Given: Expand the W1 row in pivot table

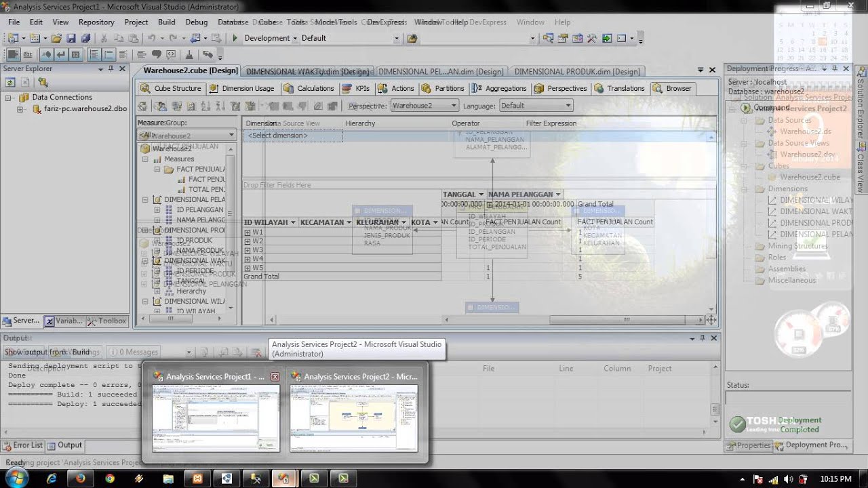Looking at the screenshot, I should click(248, 232).
